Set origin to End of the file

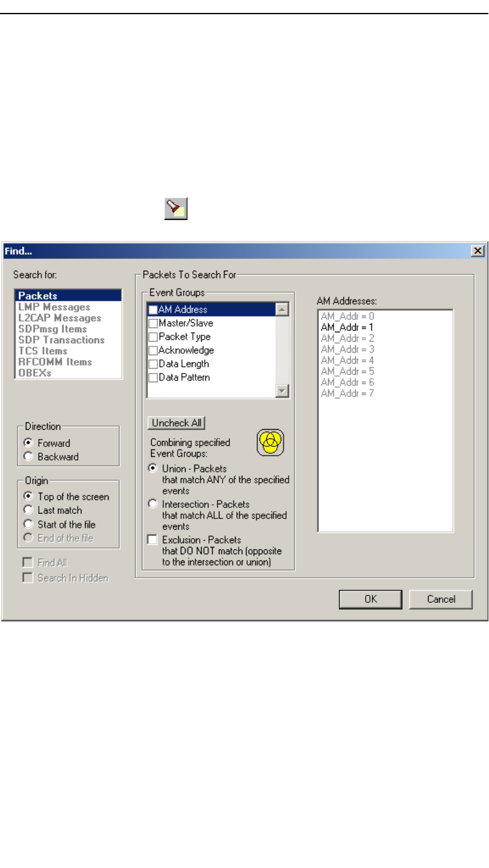pos(27,538)
